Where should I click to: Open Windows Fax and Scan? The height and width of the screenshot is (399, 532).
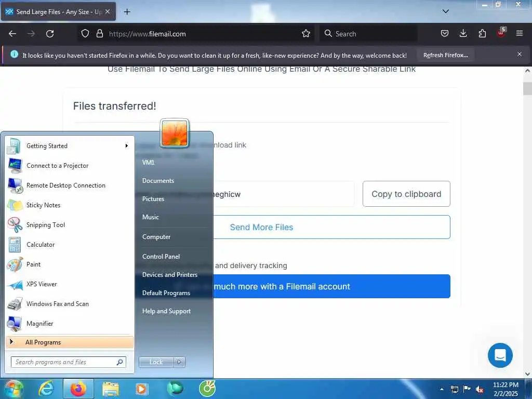click(x=70, y=303)
